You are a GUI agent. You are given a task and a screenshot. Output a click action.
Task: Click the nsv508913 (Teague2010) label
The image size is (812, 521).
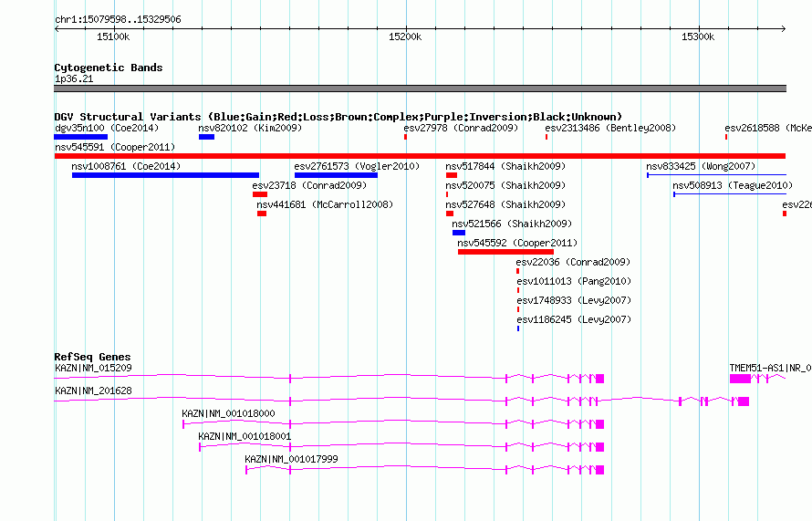coord(733,185)
